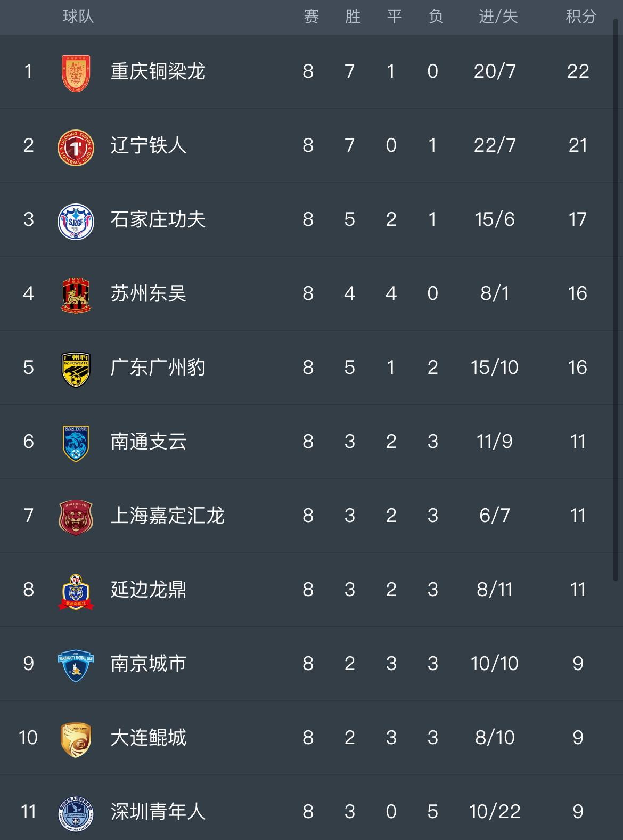623x840 pixels.
Task: Click the 延边龙鼎 team logo
Action: [x=76, y=590]
